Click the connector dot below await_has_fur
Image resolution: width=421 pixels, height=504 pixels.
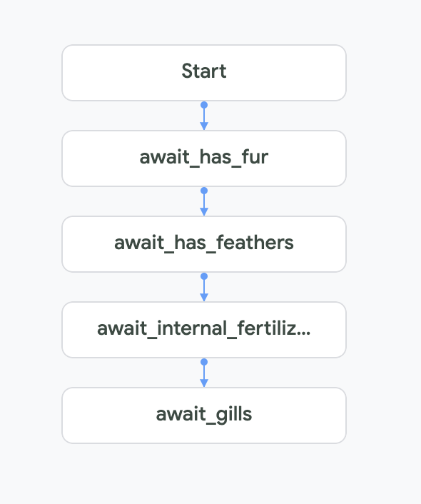click(204, 191)
